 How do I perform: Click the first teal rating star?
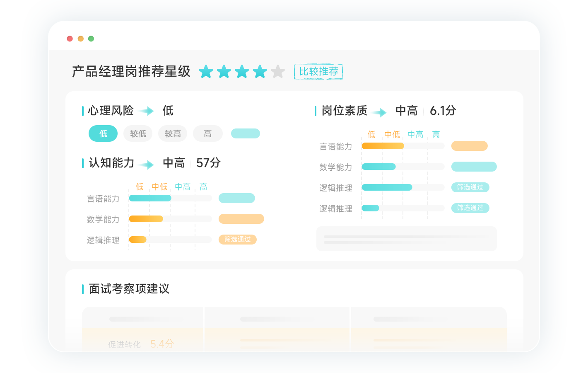click(x=206, y=72)
